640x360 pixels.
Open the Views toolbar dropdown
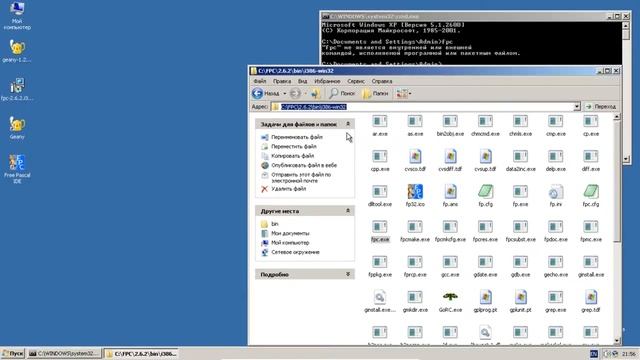[404, 93]
